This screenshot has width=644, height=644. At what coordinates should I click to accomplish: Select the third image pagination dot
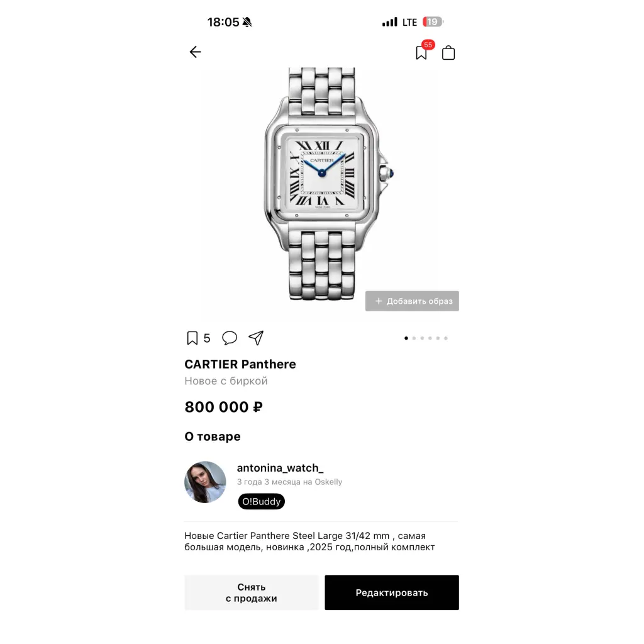(422, 338)
